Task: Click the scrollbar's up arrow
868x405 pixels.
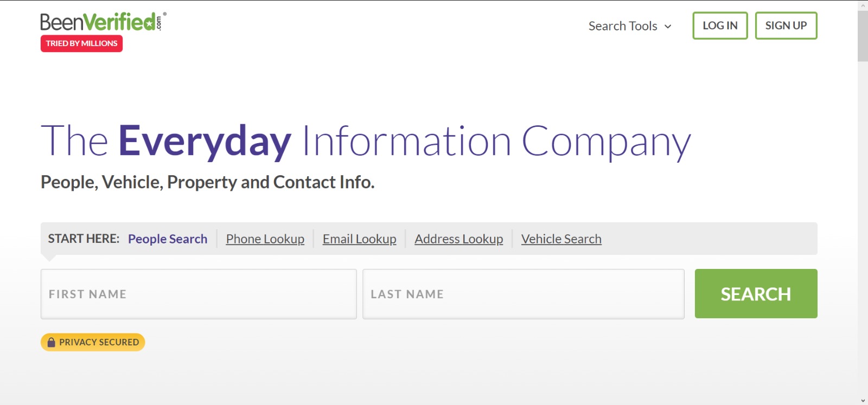Action: tap(863, 4)
